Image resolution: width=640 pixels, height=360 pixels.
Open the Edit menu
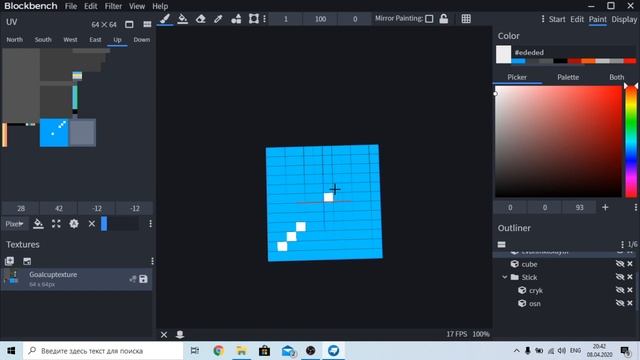[x=91, y=6]
